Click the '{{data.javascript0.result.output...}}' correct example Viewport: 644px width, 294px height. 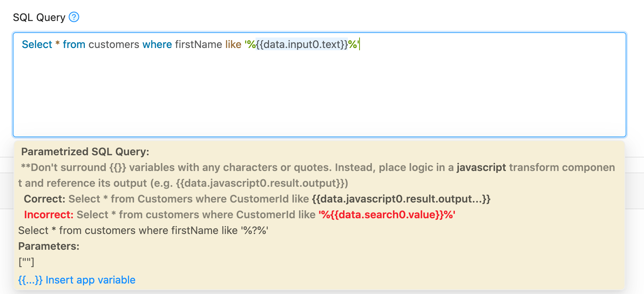point(401,199)
